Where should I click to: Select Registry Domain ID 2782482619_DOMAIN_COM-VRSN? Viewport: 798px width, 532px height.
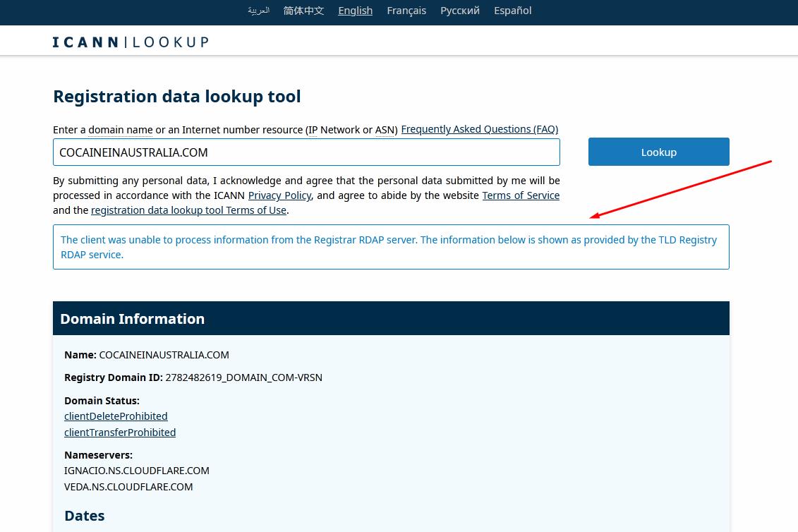[x=193, y=377]
